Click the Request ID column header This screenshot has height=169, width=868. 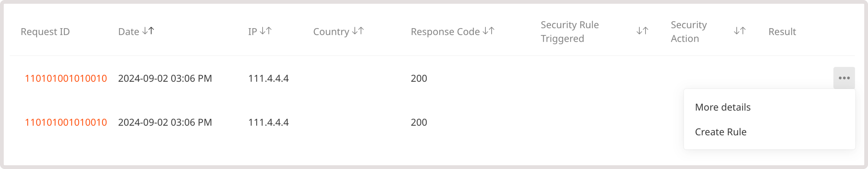45,31
